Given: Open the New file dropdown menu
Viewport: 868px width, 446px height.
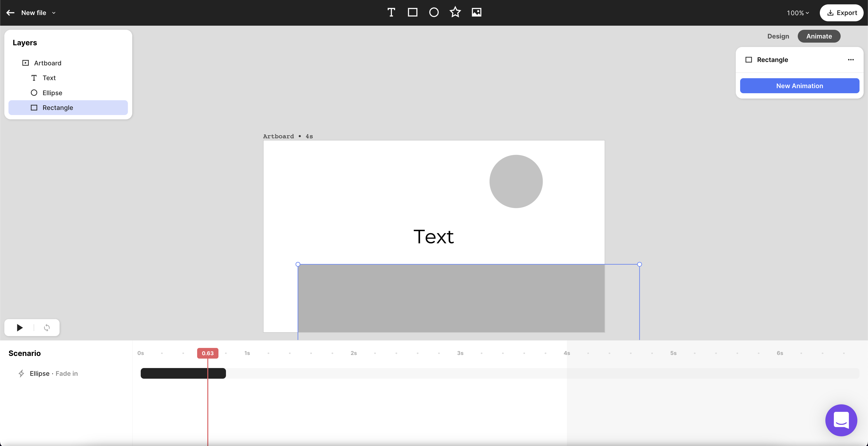Looking at the screenshot, I should click(54, 13).
